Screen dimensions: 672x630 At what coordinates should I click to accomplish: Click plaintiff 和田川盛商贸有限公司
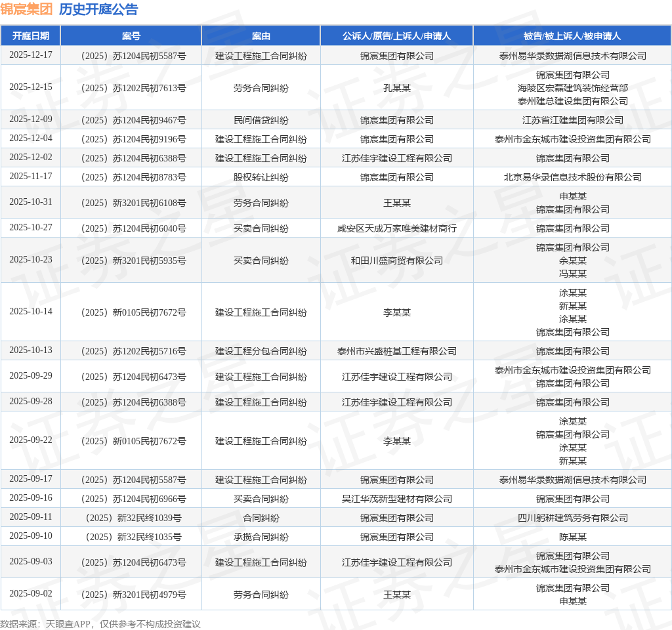coord(397,261)
